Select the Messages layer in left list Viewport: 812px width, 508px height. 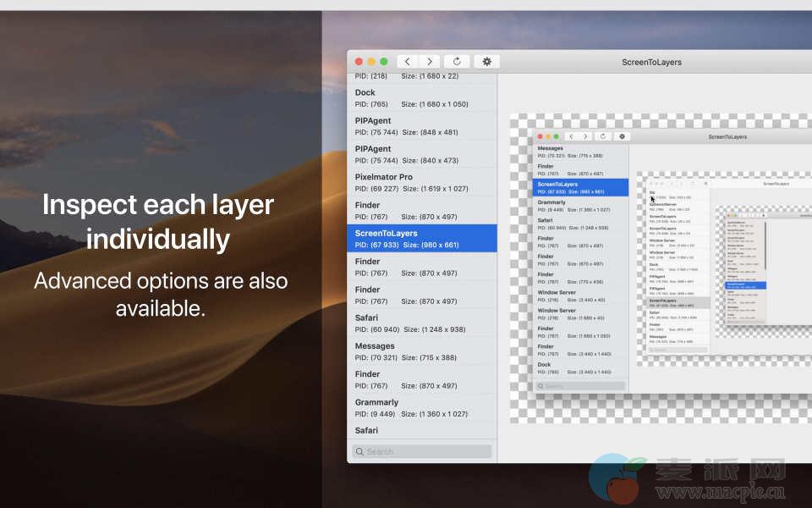click(x=421, y=351)
